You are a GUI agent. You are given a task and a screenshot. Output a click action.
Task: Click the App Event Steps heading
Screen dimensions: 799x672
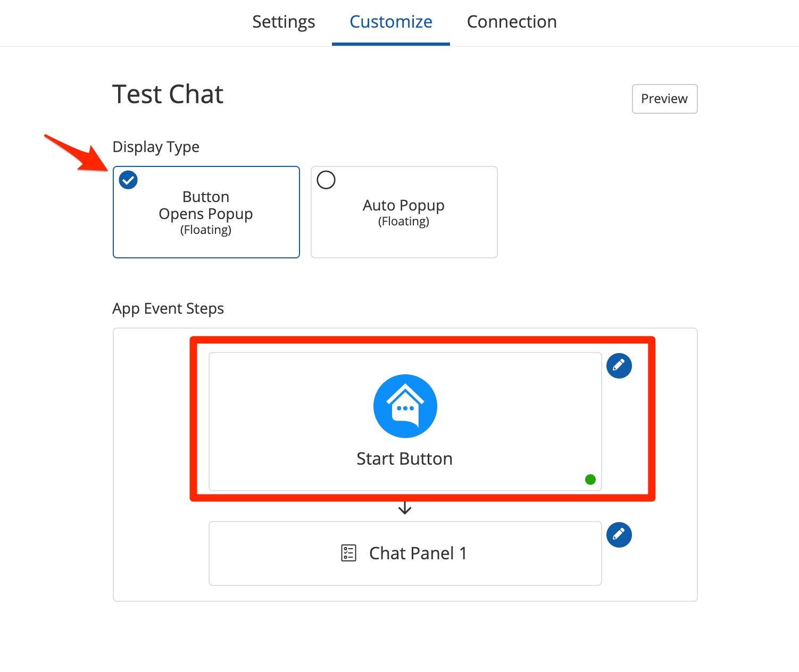(168, 309)
